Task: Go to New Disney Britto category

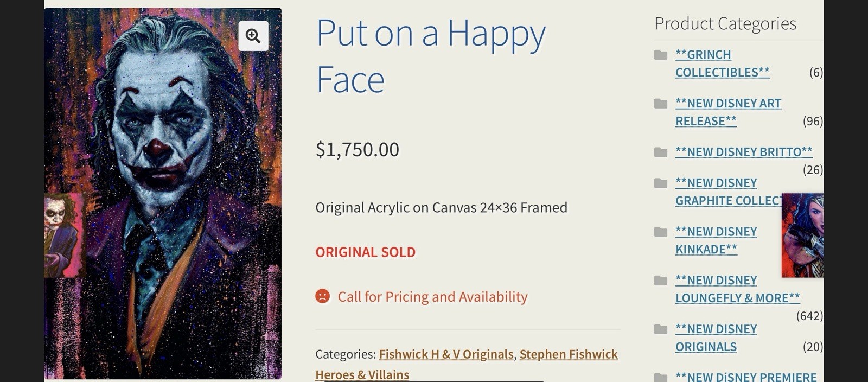Action: [x=743, y=152]
